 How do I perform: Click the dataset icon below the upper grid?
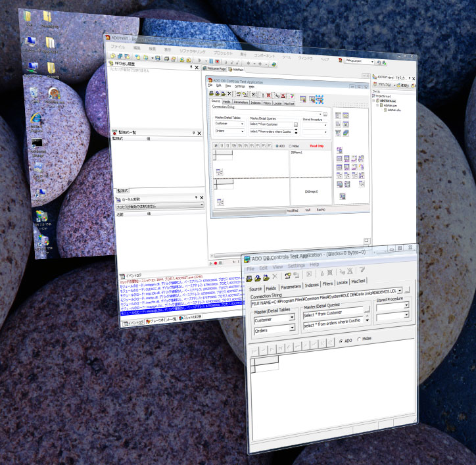(x=219, y=172)
